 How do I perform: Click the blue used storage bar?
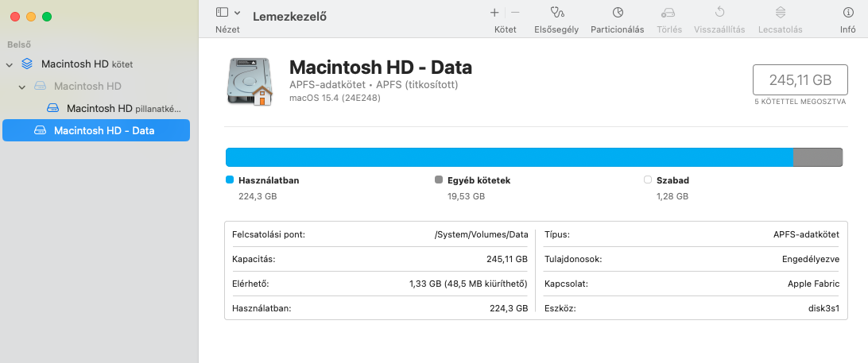pos(510,157)
